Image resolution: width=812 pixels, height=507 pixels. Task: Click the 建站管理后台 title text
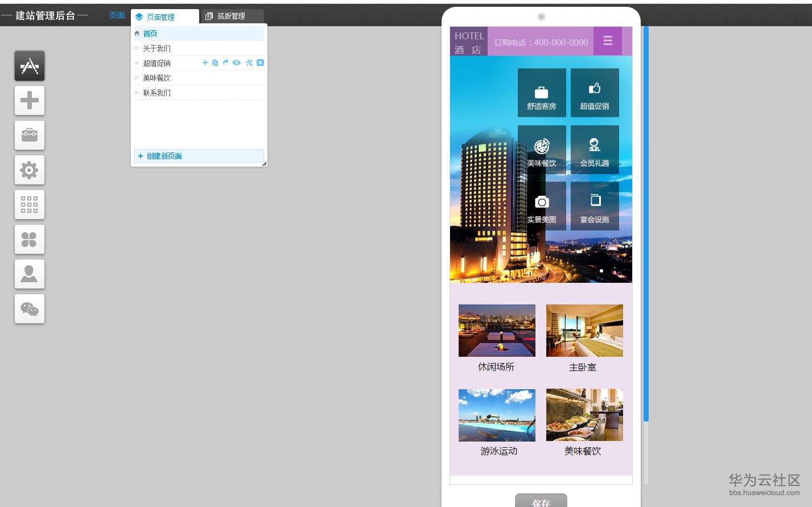pyautogui.click(x=45, y=15)
